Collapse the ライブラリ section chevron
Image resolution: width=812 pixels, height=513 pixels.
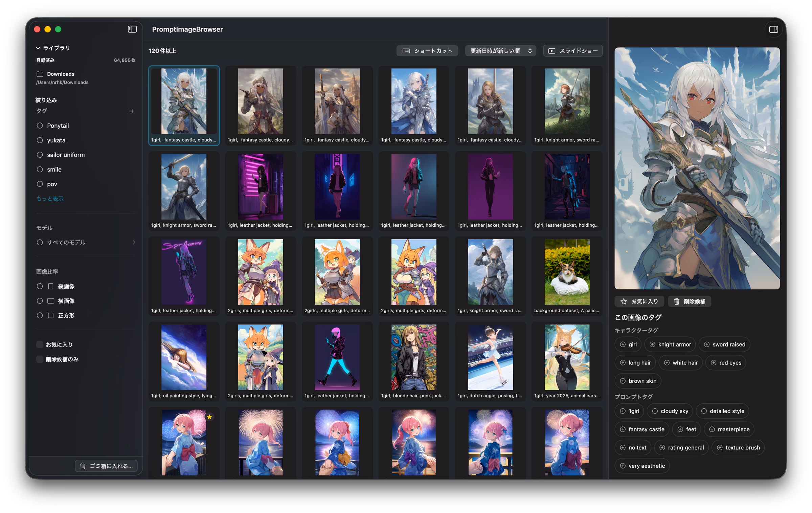(x=38, y=48)
